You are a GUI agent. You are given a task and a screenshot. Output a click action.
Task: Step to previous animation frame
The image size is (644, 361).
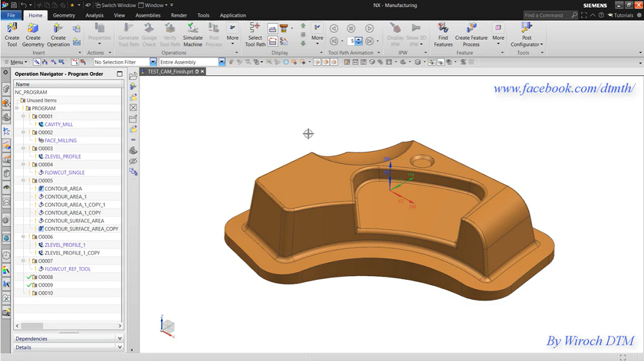tap(334, 41)
